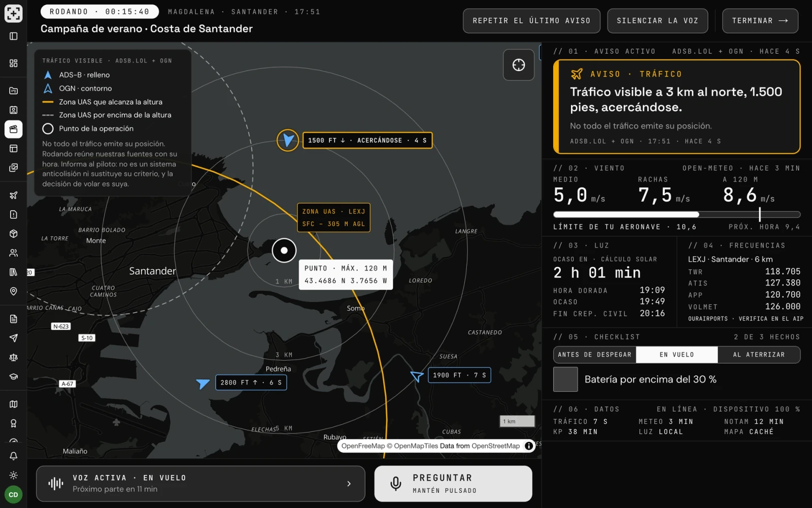Click the operation point marker on the map
The image size is (812, 508).
[284, 250]
